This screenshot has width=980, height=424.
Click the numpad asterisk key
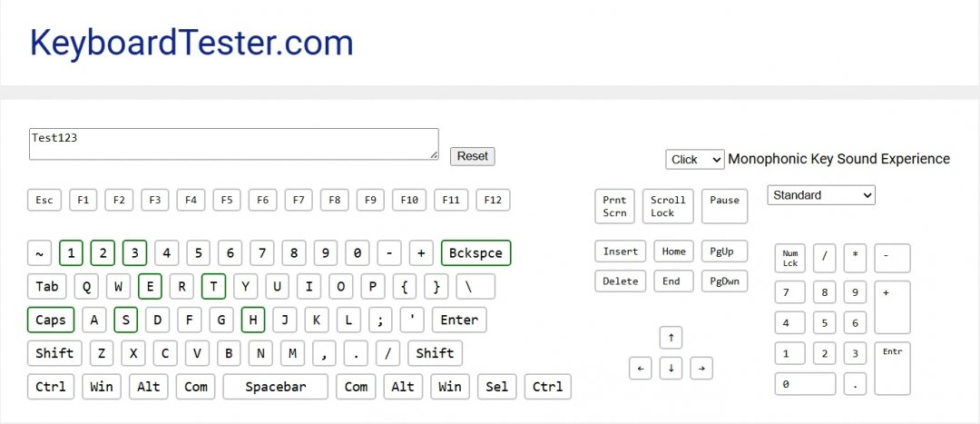pos(855,258)
